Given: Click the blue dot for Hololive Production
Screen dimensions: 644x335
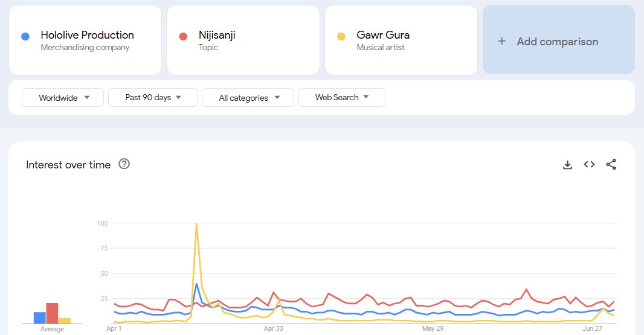Looking at the screenshot, I should [x=25, y=37].
